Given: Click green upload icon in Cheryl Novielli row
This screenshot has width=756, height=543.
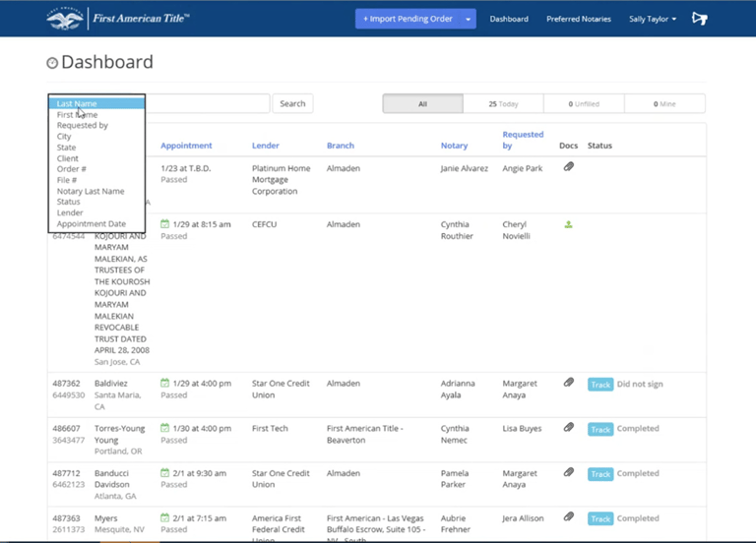Looking at the screenshot, I should pyautogui.click(x=568, y=224).
